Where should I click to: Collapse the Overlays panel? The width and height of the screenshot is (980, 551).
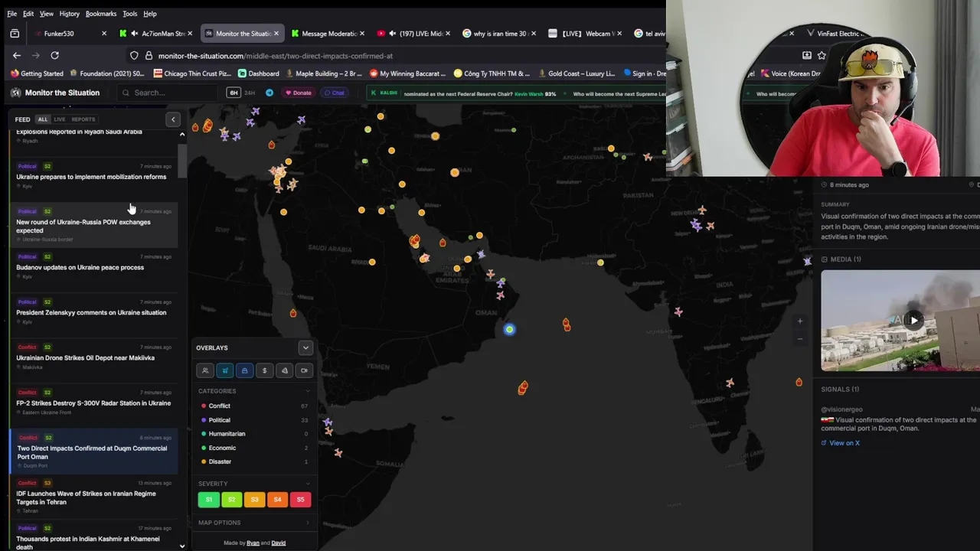click(305, 347)
